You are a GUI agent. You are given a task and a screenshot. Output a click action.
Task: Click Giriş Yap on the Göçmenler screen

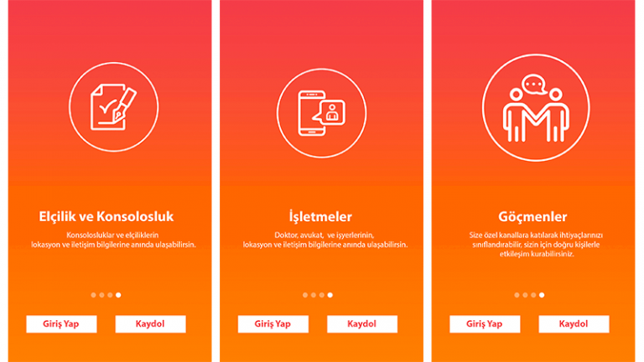click(485, 323)
